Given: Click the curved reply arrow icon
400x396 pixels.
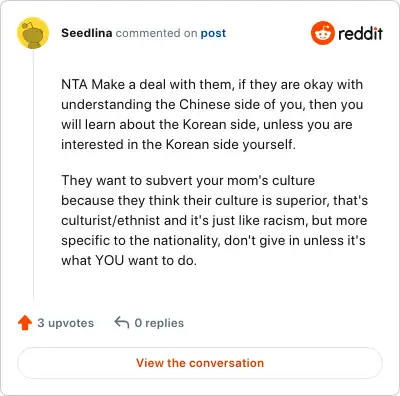Looking at the screenshot, I should click(x=122, y=322).
